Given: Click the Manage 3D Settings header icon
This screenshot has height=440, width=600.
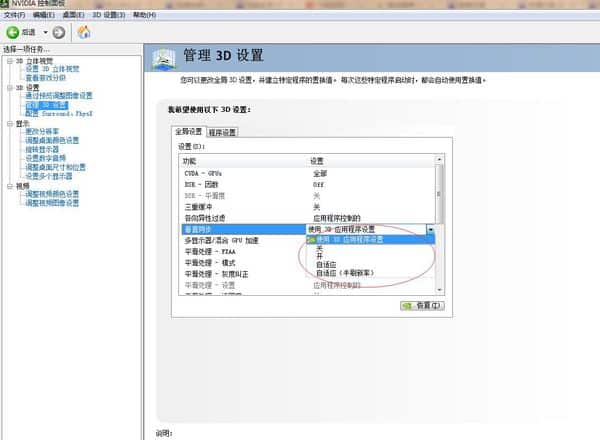Looking at the screenshot, I should 164,58.
